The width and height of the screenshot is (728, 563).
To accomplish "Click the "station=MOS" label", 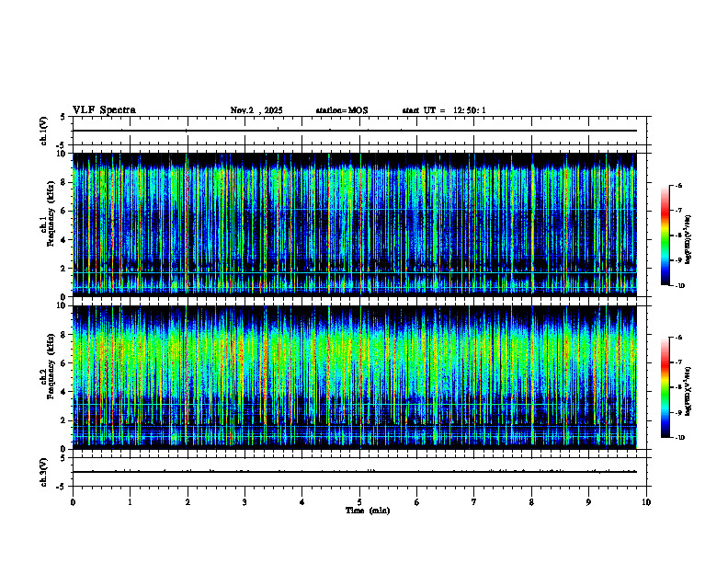I will [x=342, y=110].
